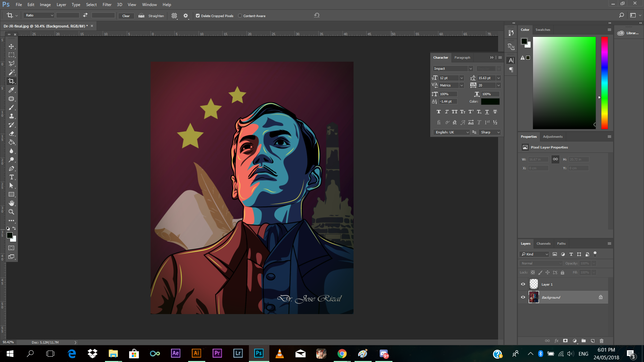Viewport: 644px width, 362px height.
Task: Open crop settings gear options
Action: tap(185, 16)
